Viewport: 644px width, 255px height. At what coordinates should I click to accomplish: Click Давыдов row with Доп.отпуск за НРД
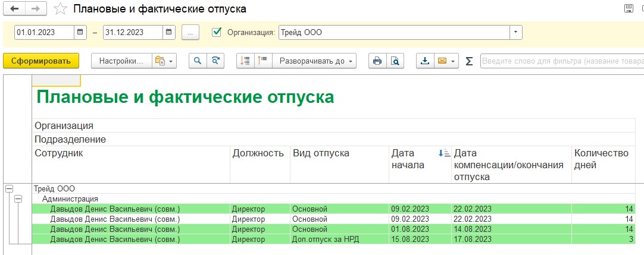tap(334, 239)
